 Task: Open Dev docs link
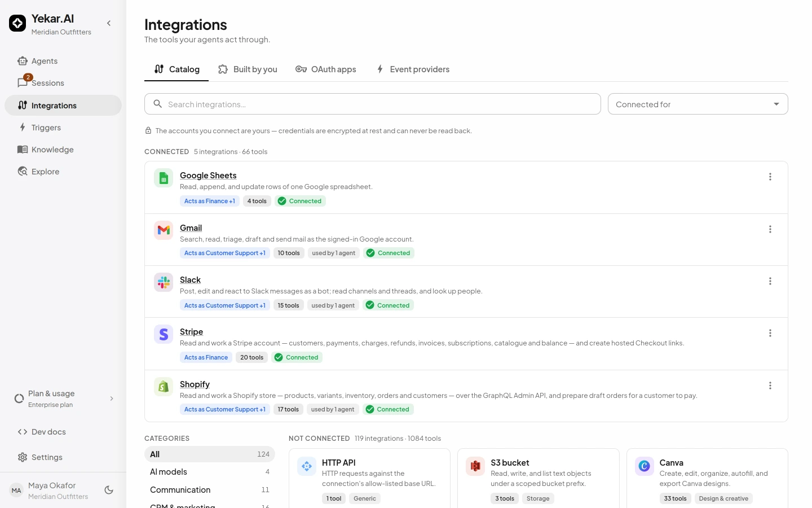(63, 432)
